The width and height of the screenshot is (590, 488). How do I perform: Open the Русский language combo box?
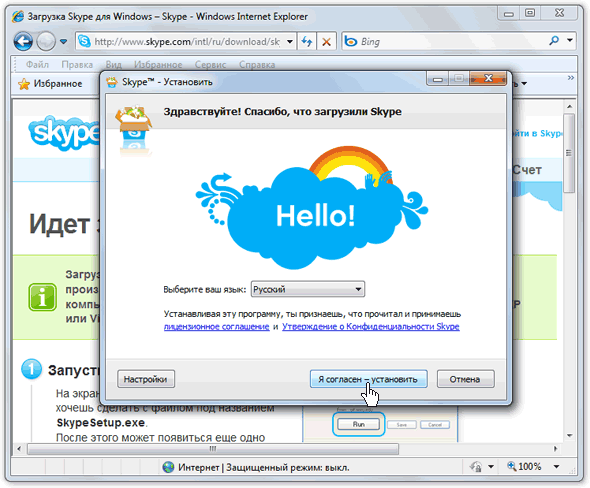[308, 289]
